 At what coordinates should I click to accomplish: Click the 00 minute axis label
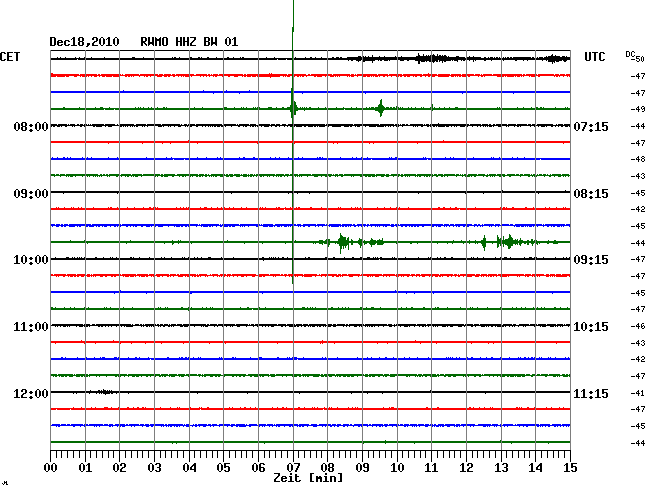[x=51, y=468]
